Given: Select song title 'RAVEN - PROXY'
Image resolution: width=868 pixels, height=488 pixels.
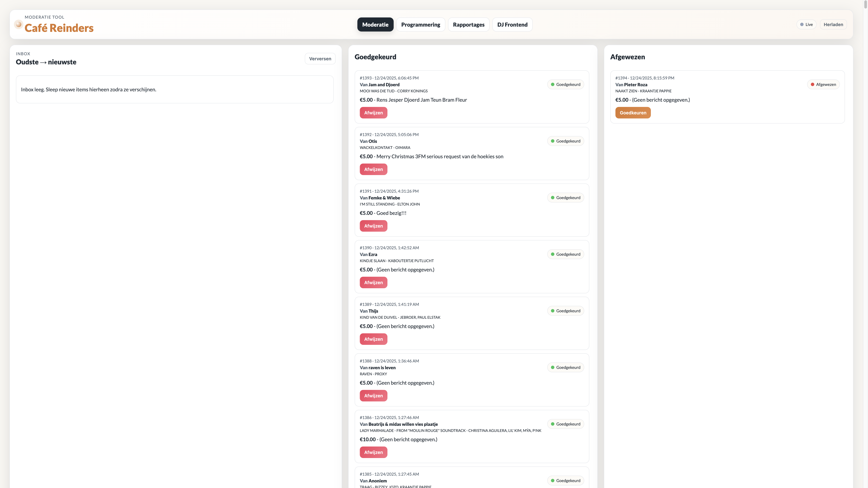Looking at the screenshot, I should coord(373,374).
